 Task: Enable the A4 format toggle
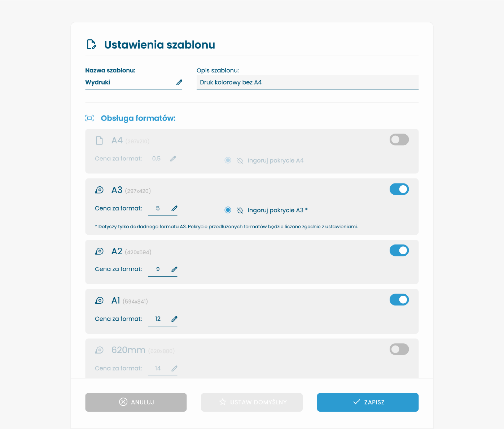(399, 139)
